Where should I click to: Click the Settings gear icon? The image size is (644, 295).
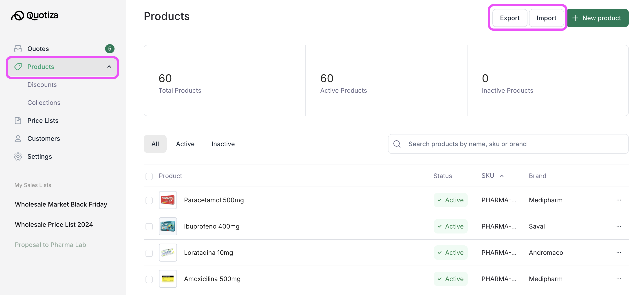click(18, 156)
